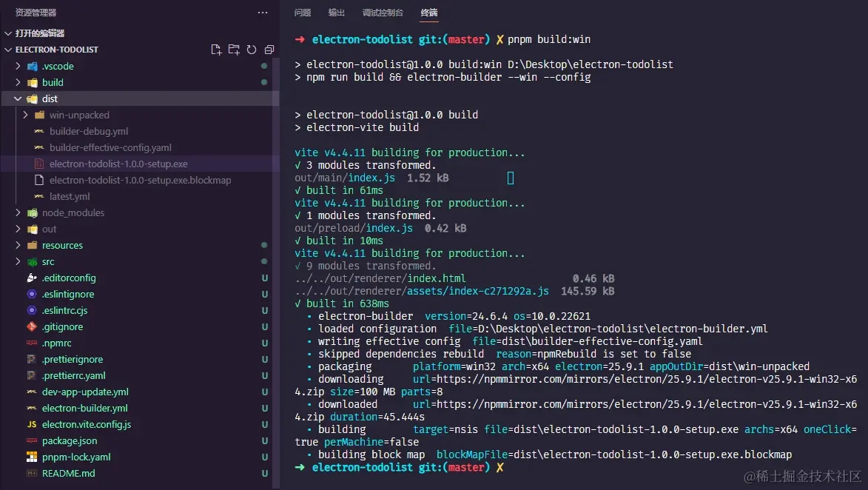The width and height of the screenshot is (868, 490).
Task: Refresh the explorer file tree
Action: tap(252, 50)
